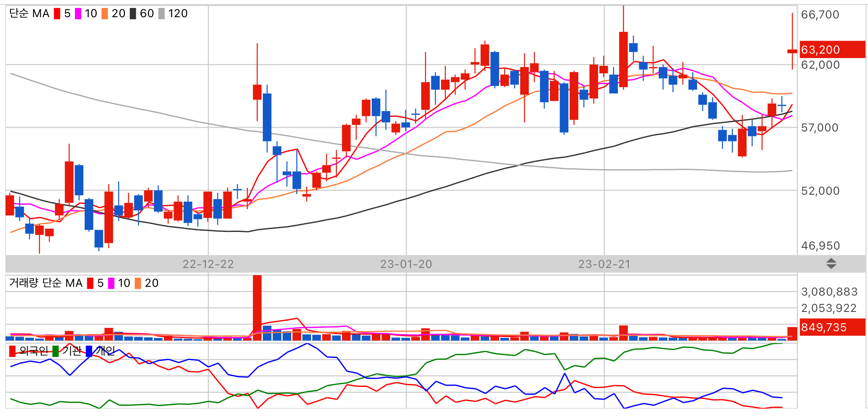Screen dimensions: 868x417
Task: Click the current price tag 63,200
Action: coord(832,50)
